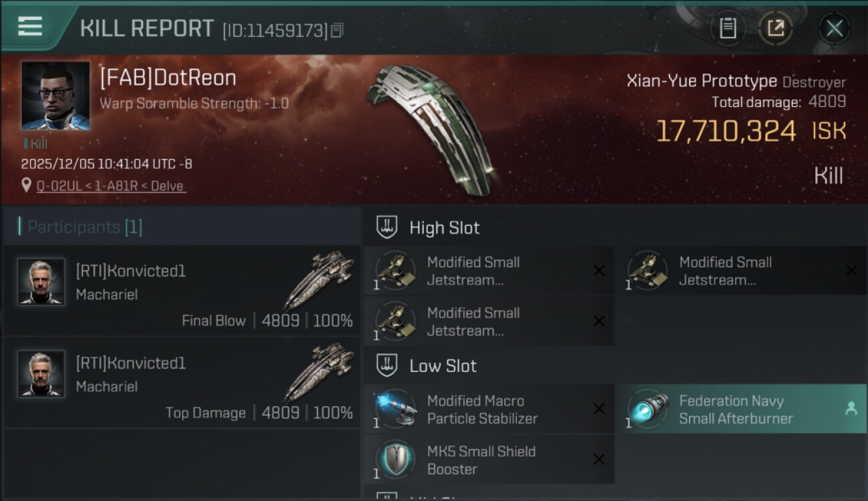This screenshot has height=501, width=868.
Task: Open Konvicted1 Final Blow portrait
Action: tap(41, 282)
